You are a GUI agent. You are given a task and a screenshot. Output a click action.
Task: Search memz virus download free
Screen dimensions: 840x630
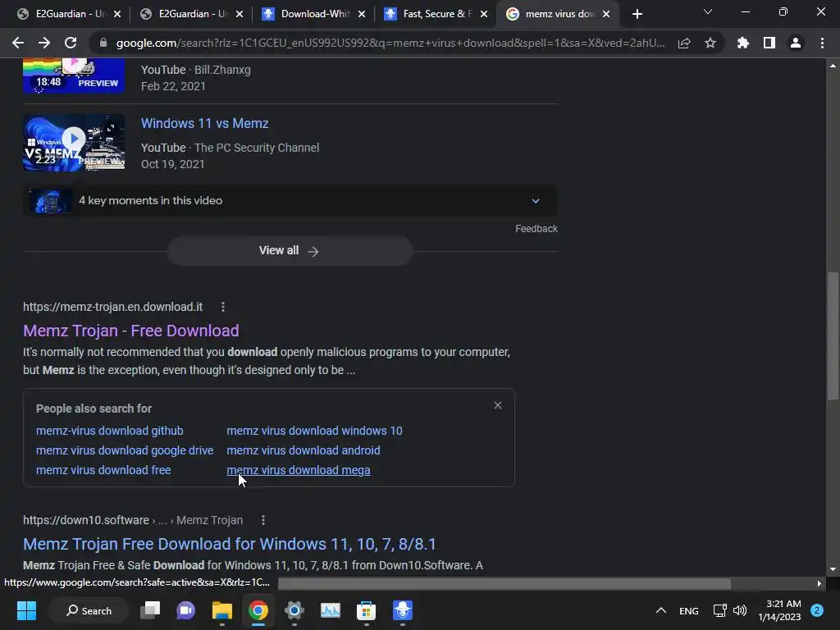coord(103,470)
